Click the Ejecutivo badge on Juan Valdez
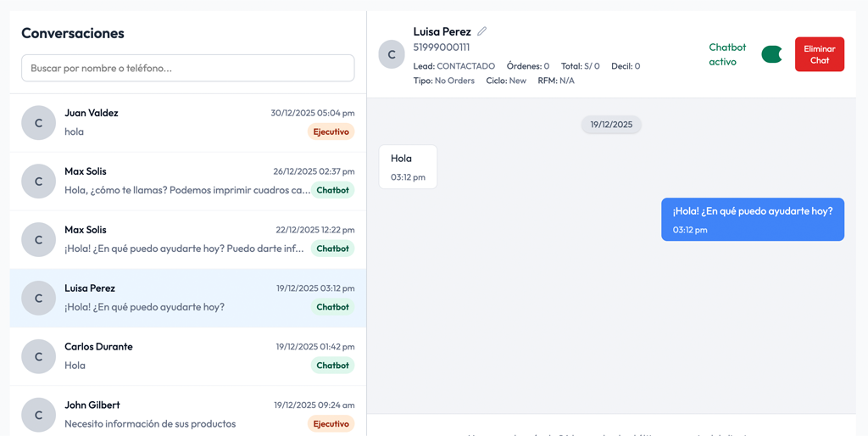The width and height of the screenshot is (868, 436). pos(331,131)
